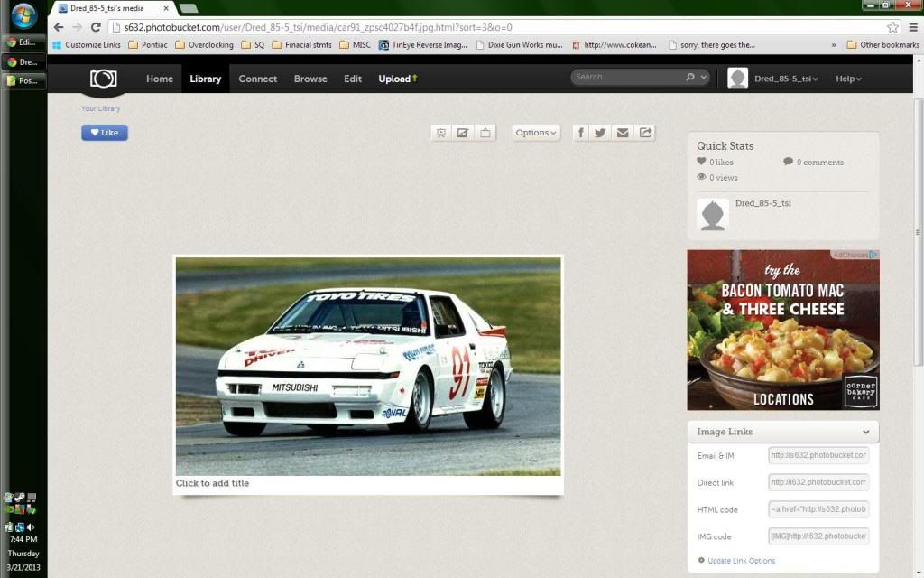Open the Other bookmarks folder
This screenshot has height=578, width=924.
click(x=882, y=45)
